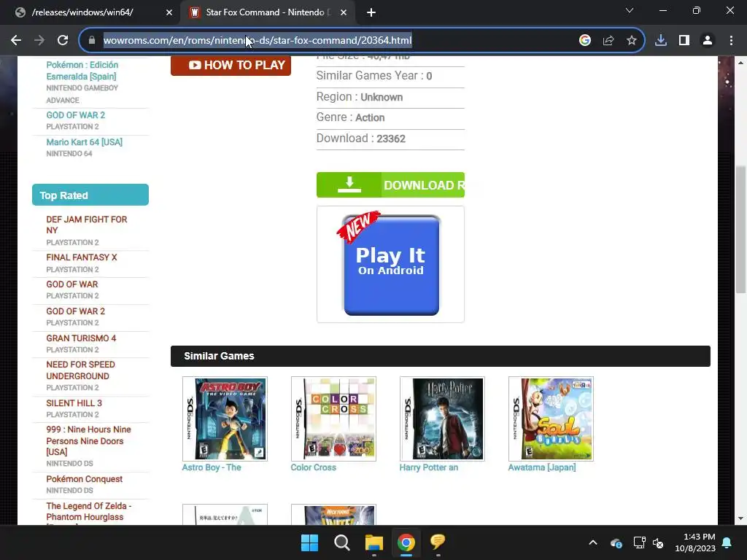Click the page vertical scrollbar thumb

[740, 228]
